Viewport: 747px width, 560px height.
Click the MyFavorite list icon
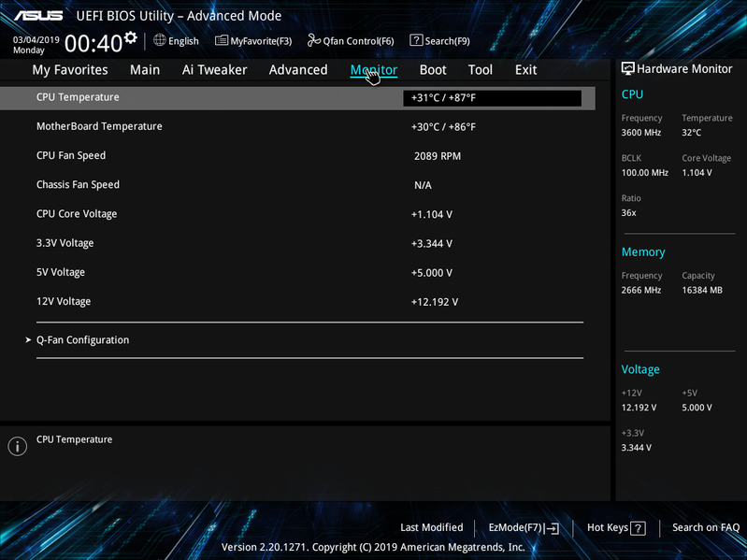221,40
